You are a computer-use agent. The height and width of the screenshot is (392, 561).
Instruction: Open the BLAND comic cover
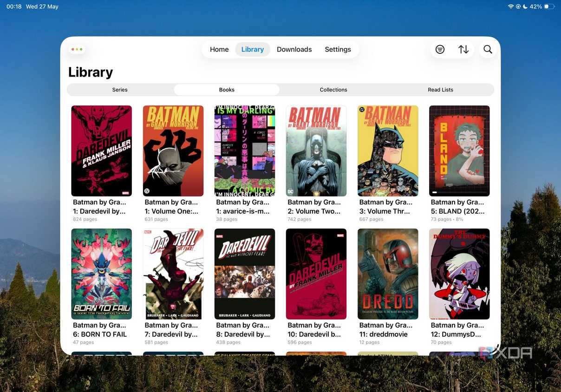(459, 151)
